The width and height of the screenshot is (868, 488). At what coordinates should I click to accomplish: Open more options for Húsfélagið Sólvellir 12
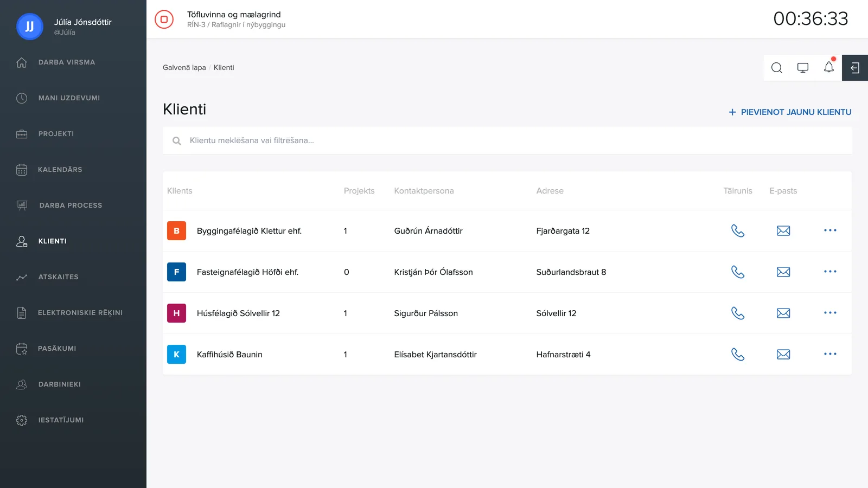830,313
